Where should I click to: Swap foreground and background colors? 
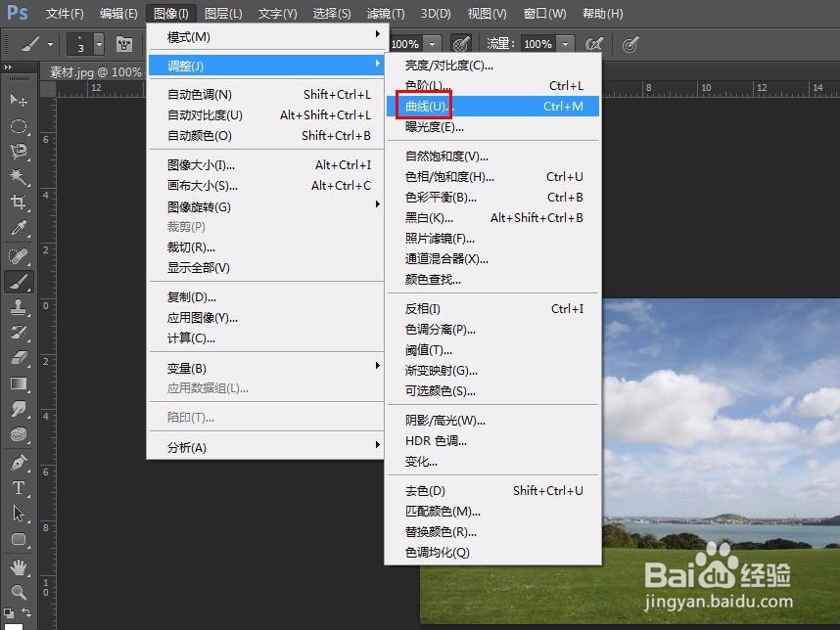[x=26, y=611]
